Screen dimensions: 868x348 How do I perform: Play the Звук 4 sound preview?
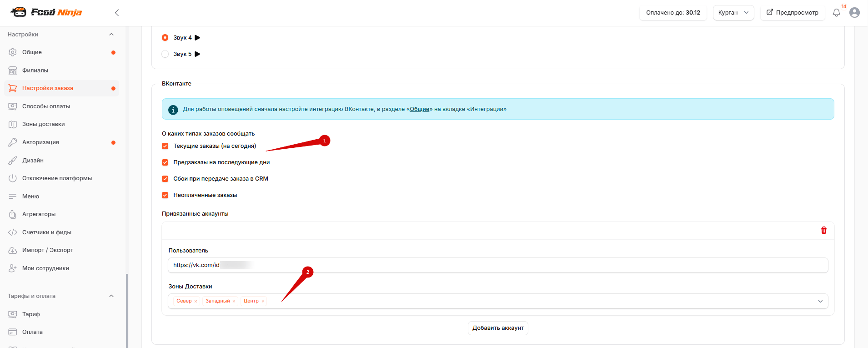click(197, 38)
